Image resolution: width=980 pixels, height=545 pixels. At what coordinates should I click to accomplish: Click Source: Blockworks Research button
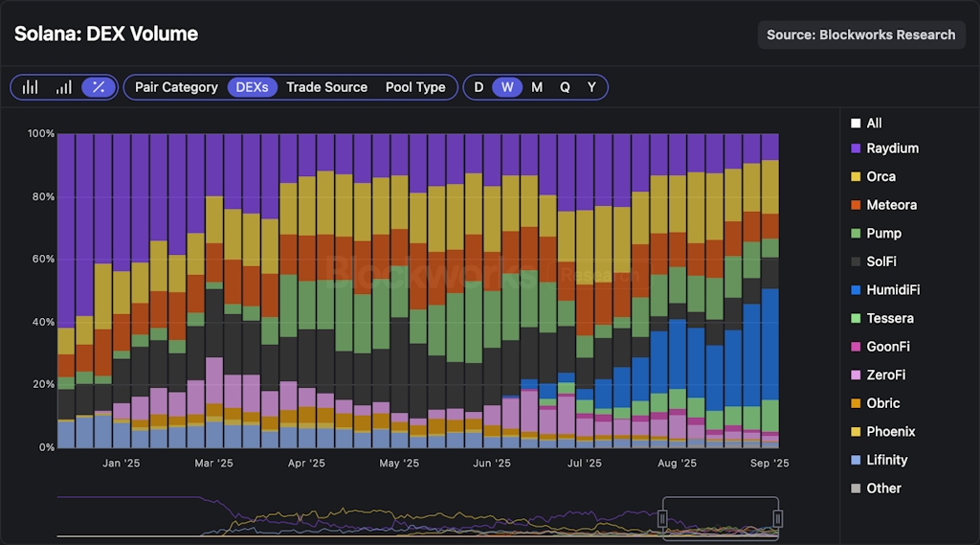pos(860,35)
